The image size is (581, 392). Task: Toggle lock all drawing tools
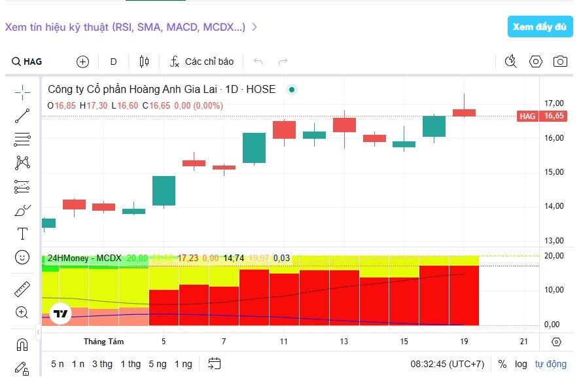tap(22, 368)
